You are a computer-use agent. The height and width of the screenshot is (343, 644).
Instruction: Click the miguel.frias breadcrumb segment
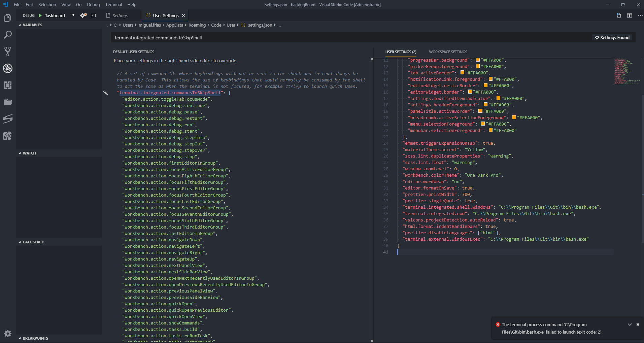point(150,25)
